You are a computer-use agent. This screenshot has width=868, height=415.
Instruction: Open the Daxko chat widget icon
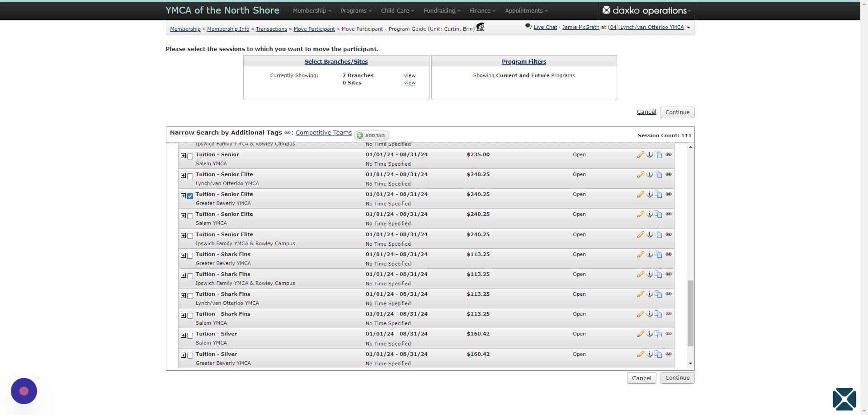pos(844,399)
